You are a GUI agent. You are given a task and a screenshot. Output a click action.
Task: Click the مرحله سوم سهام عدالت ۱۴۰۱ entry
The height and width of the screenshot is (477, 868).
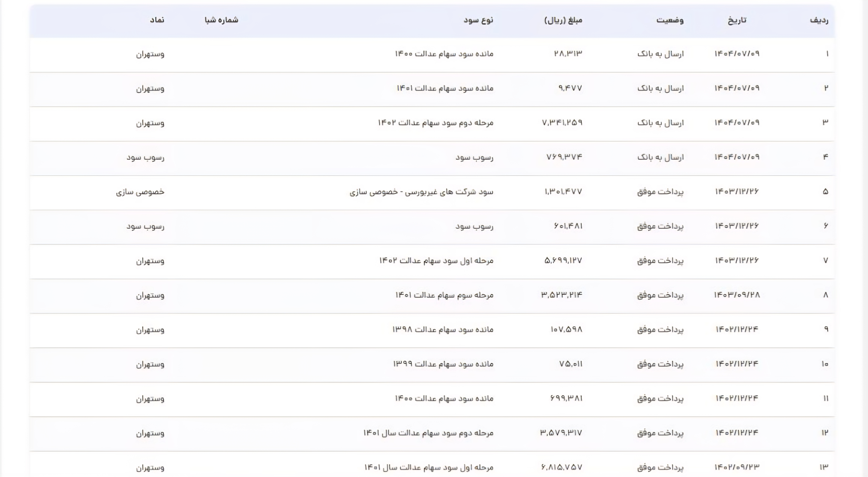[x=444, y=295]
